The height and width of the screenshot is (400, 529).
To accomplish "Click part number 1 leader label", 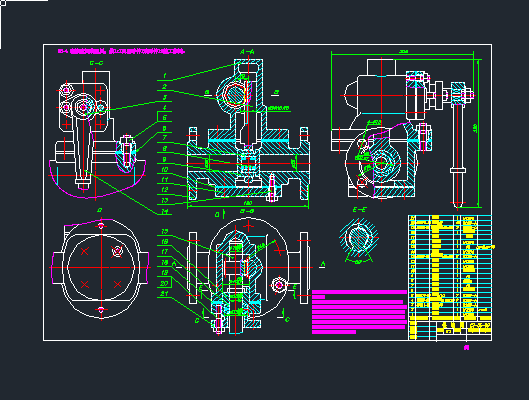I will [x=165, y=76].
